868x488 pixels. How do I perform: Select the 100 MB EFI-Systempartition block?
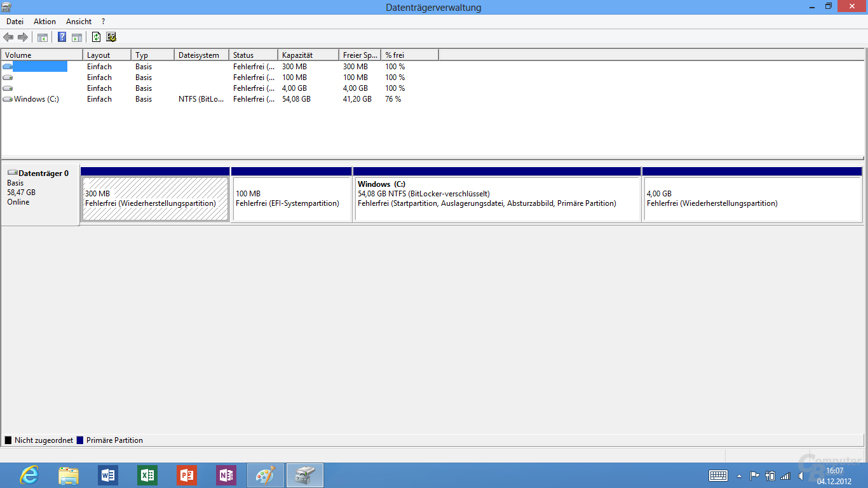291,199
